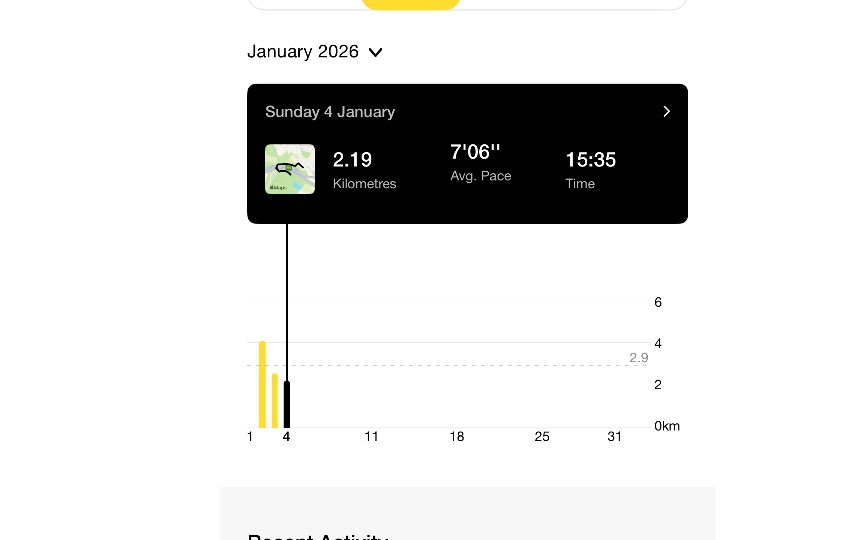This screenshot has width=864, height=540.
Task: Select the tallest yellow bar in the chart
Action: pyautogui.click(x=262, y=385)
